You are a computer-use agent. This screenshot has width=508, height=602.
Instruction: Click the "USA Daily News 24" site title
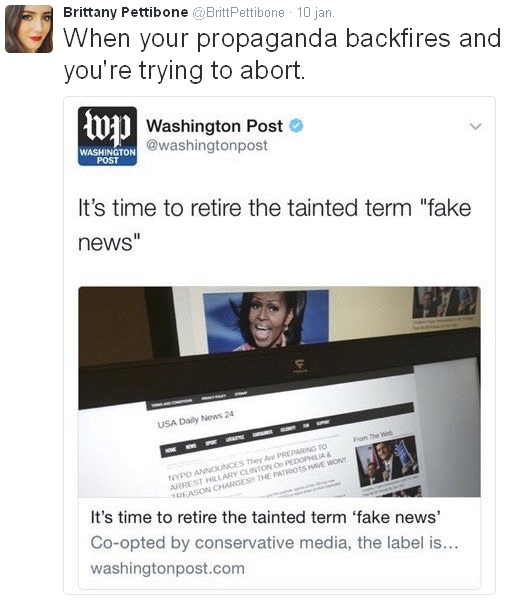tap(195, 419)
